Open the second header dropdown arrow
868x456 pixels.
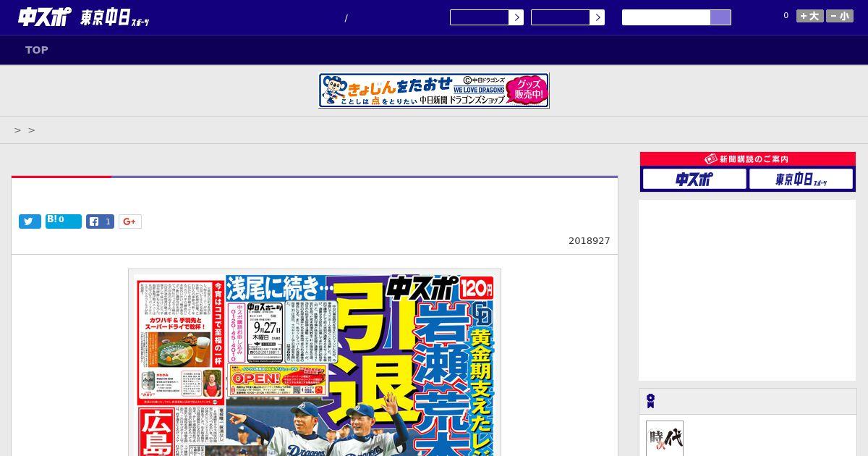point(597,17)
